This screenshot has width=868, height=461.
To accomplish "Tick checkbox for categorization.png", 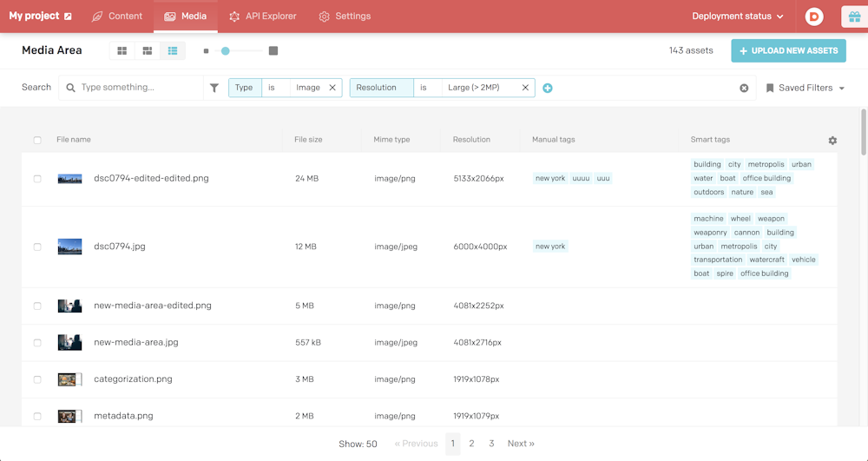I will coord(37,379).
